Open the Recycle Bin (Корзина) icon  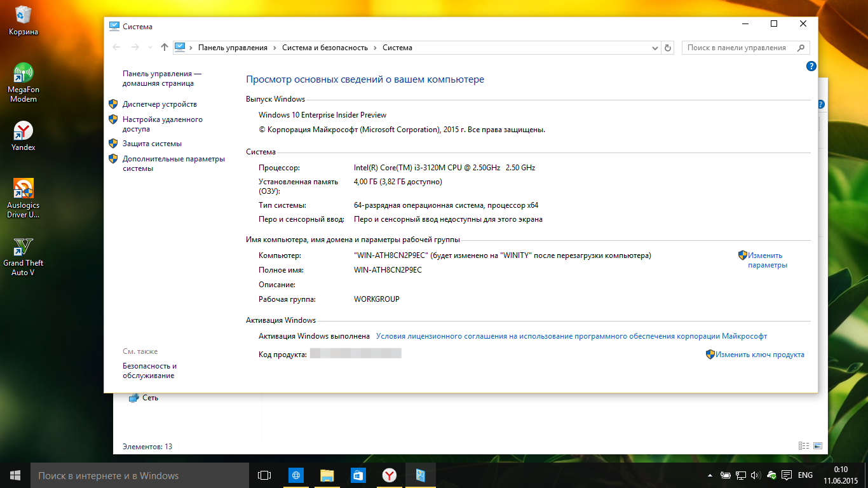point(24,16)
